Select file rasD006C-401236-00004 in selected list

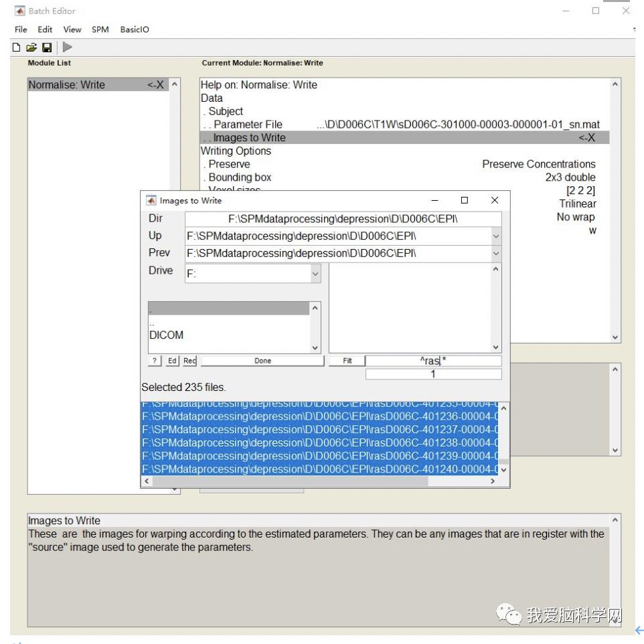coord(319,416)
